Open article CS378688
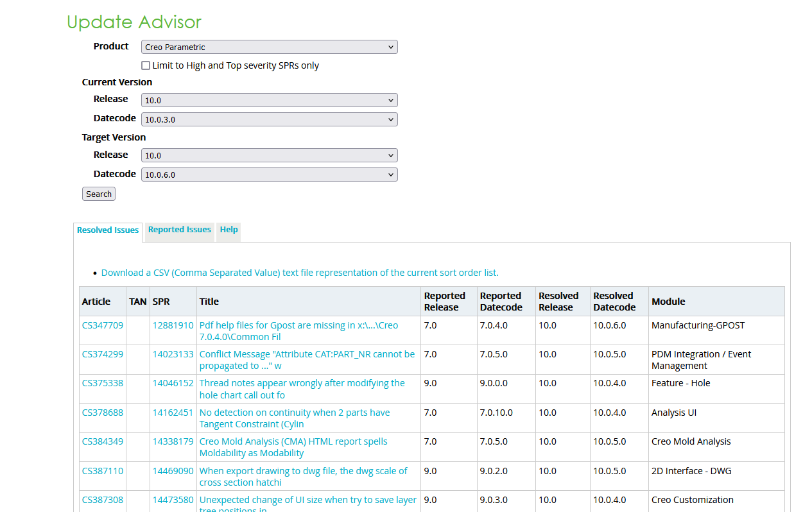The height and width of the screenshot is (512, 812). (x=103, y=413)
